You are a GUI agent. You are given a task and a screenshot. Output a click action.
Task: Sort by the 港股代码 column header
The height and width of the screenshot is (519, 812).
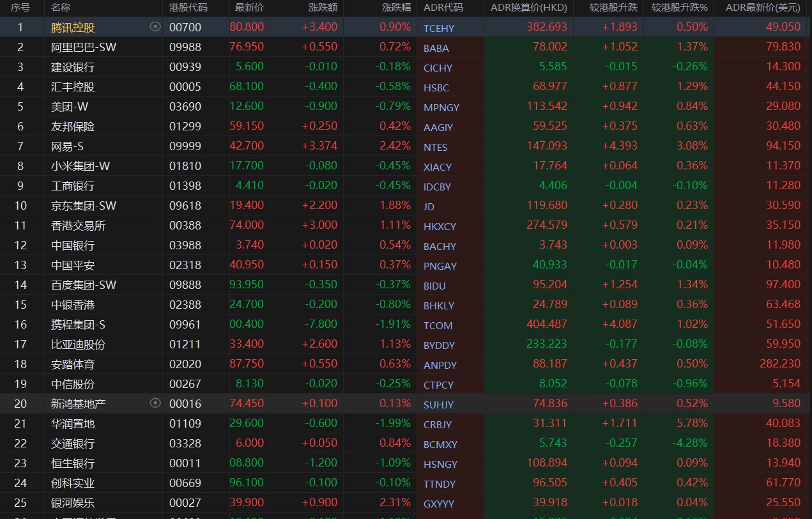188,8
